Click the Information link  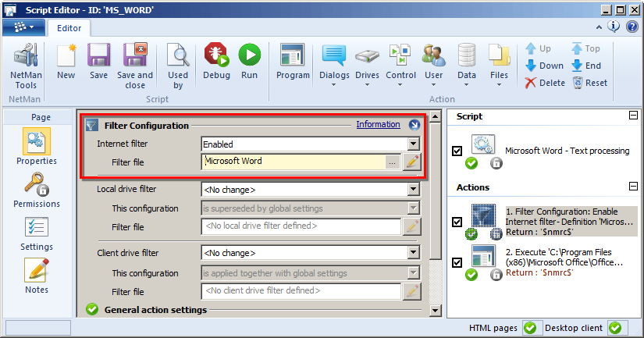[378, 125]
